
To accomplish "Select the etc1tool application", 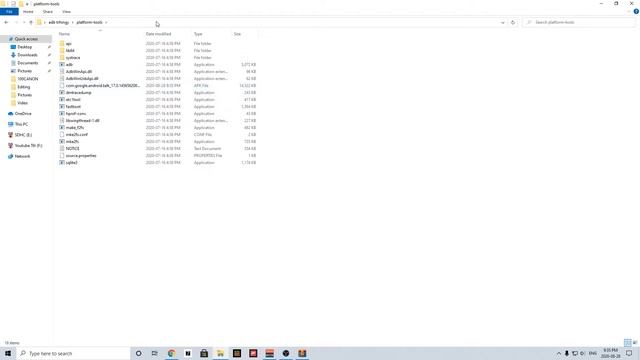I will (x=73, y=100).
